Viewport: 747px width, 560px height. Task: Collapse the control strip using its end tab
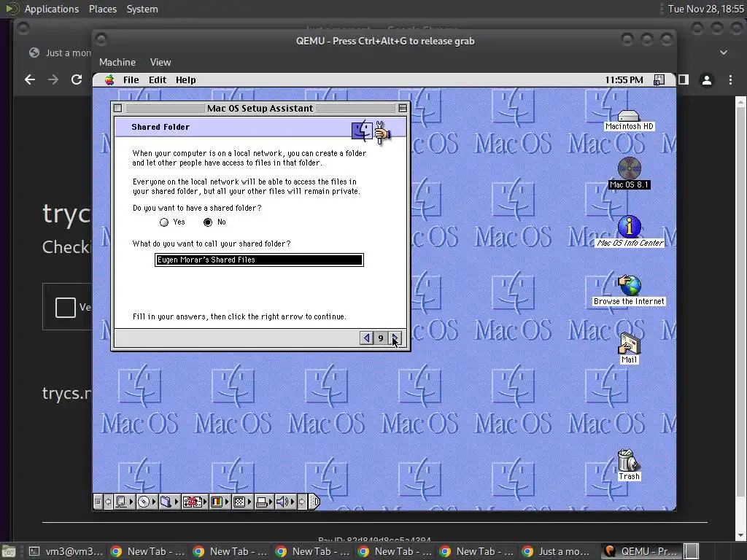point(314,502)
